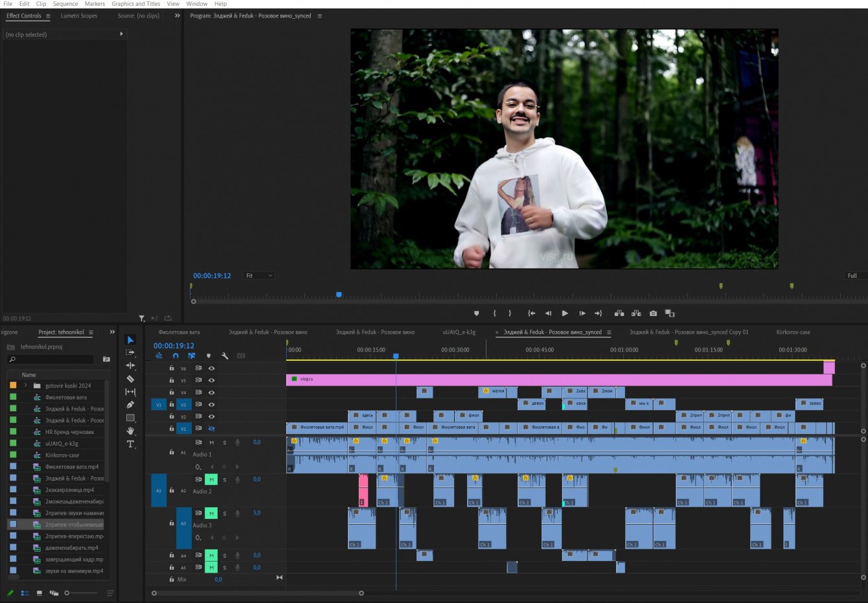Open the Fit zoom level dropdown
The width and height of the screenshot is (868, 603).
[259, 276]
